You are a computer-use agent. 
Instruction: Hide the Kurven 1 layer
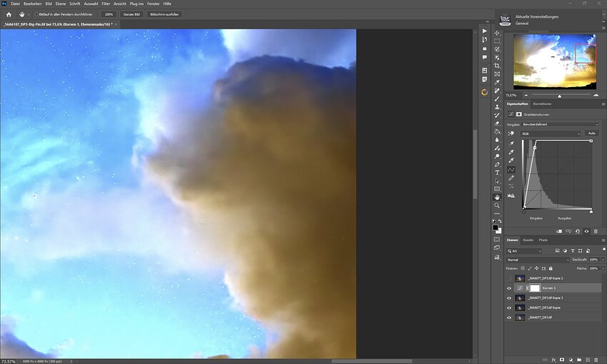509,288
